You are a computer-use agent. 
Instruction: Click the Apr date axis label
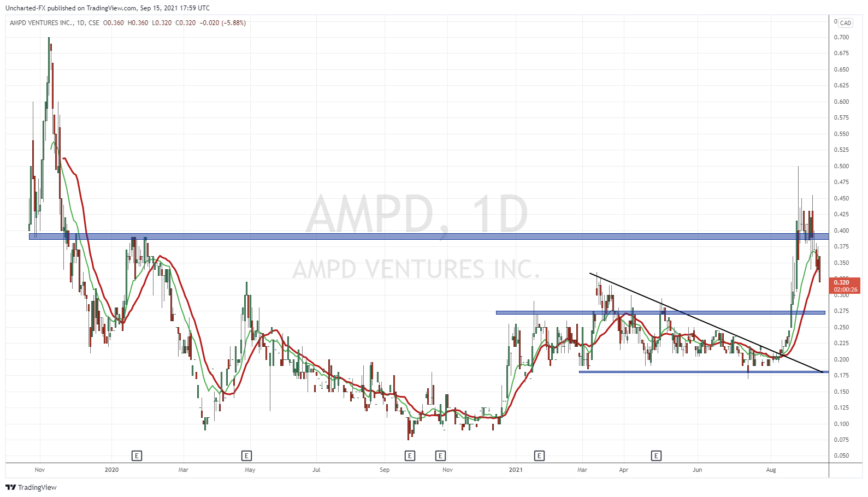[x=624, y=470]
